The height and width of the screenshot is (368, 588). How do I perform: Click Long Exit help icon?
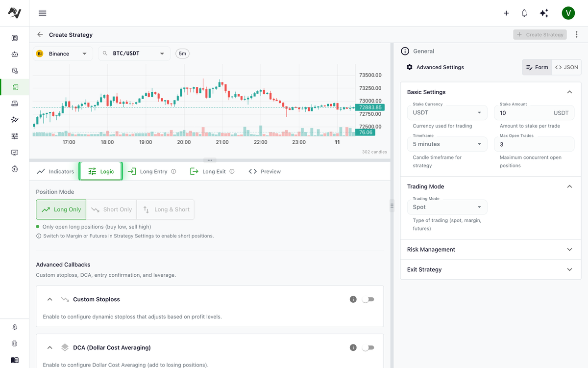pos(232,172)
